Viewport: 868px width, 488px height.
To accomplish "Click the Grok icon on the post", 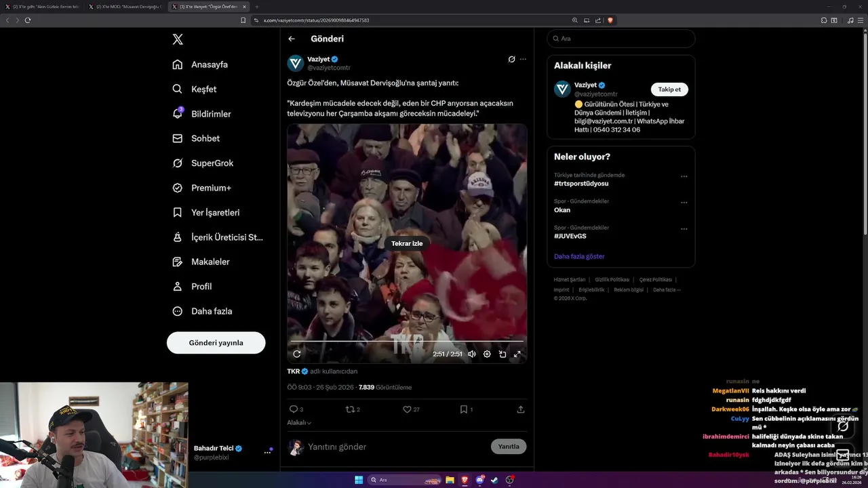I will pos(511,59).
